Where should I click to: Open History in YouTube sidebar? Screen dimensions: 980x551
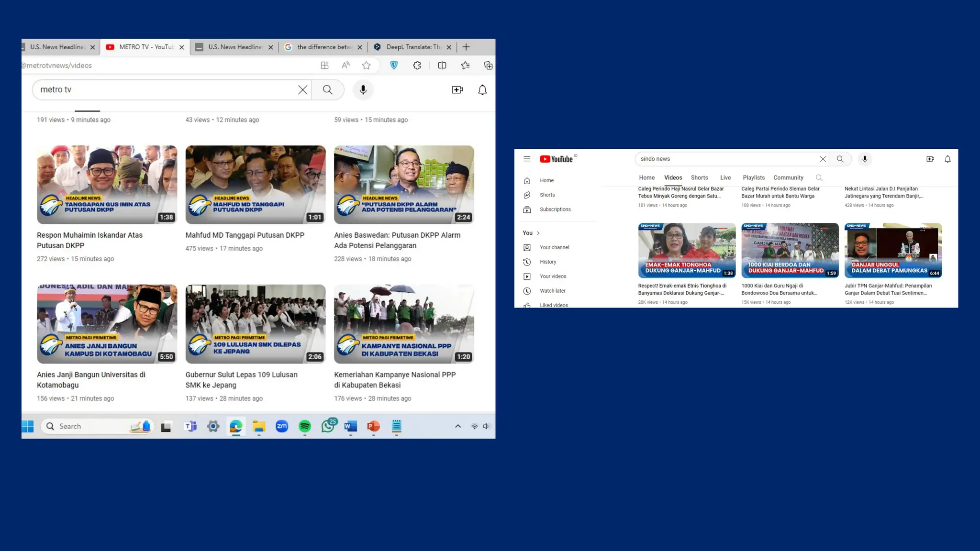pyautogui.click(x=548, y=262)
